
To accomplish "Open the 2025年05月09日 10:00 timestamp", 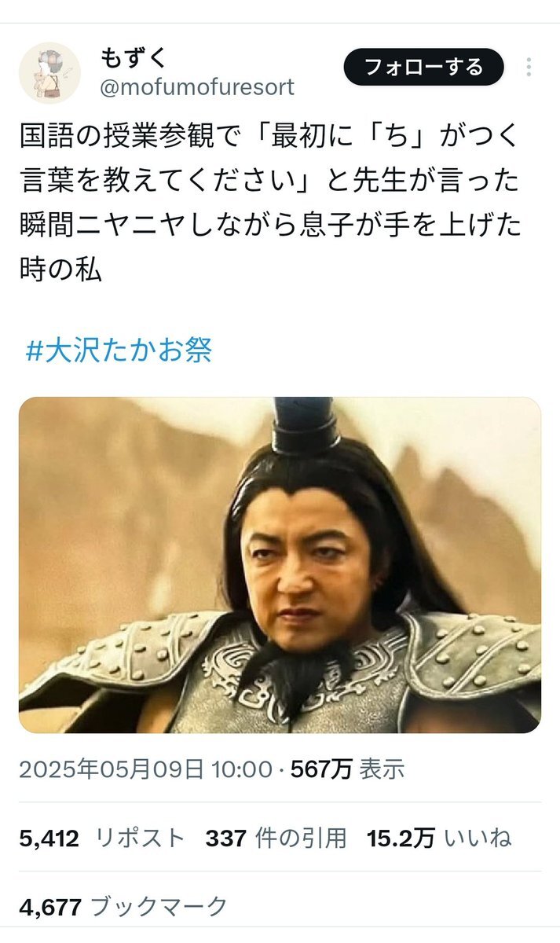I will click(145, 770).
